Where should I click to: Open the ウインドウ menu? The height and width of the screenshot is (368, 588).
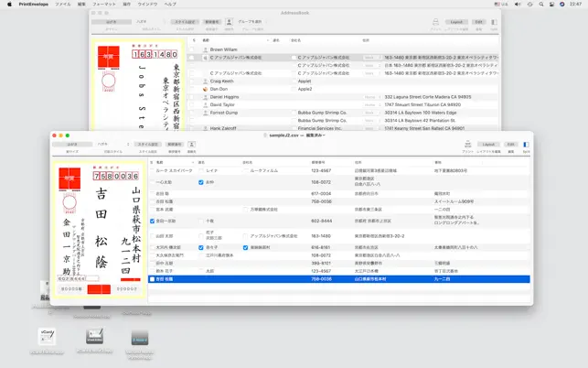[x=147, y=5]
